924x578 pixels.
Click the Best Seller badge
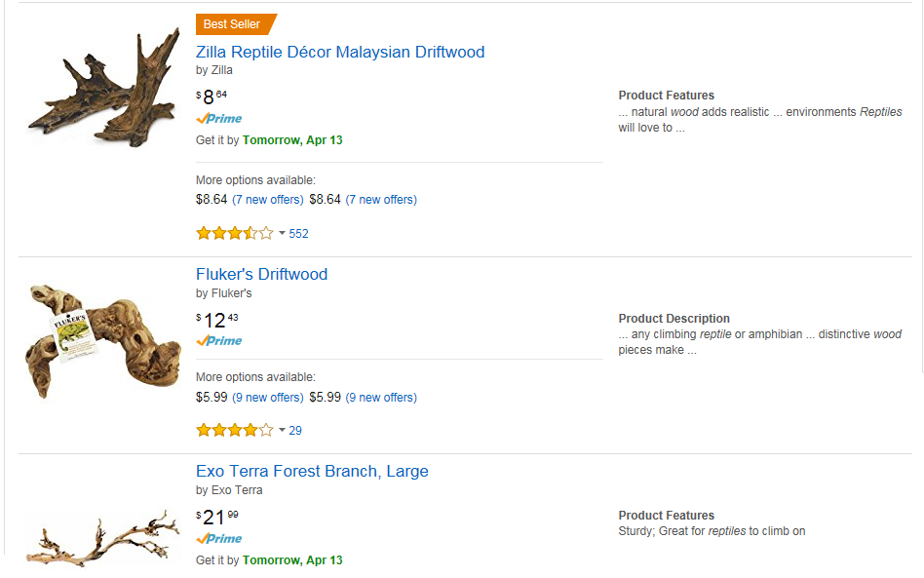tap(234, 24)
